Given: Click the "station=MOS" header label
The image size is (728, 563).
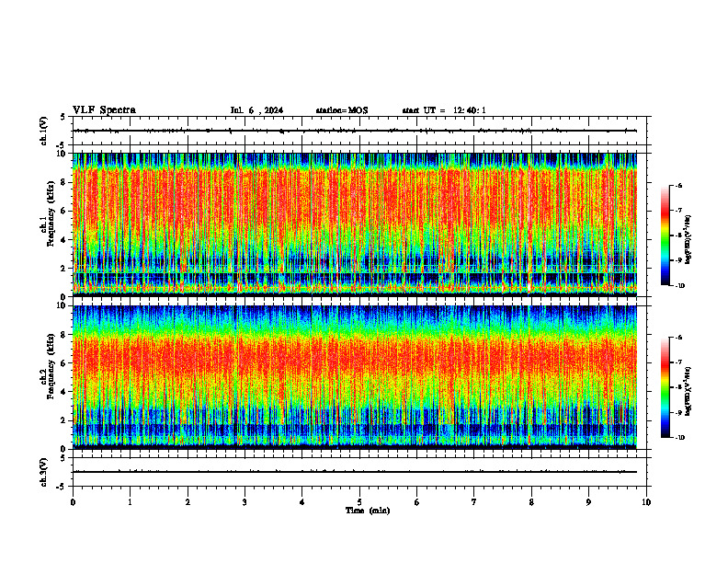Looking at the screenshot, I should click(x=342, y=110).
